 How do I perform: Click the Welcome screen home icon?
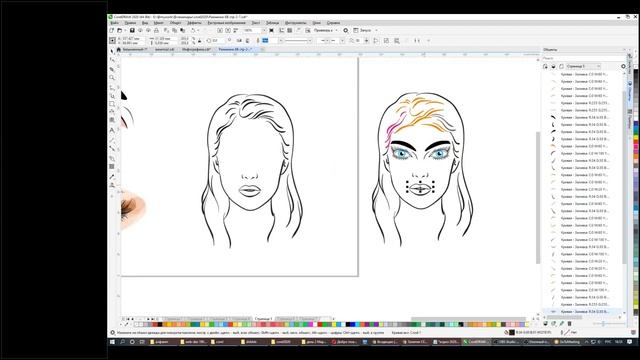pyautogui.click(x=119, y=49)
